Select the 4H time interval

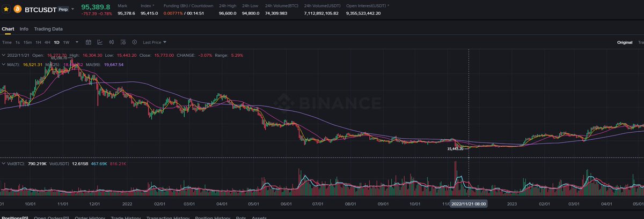point(47,42)
